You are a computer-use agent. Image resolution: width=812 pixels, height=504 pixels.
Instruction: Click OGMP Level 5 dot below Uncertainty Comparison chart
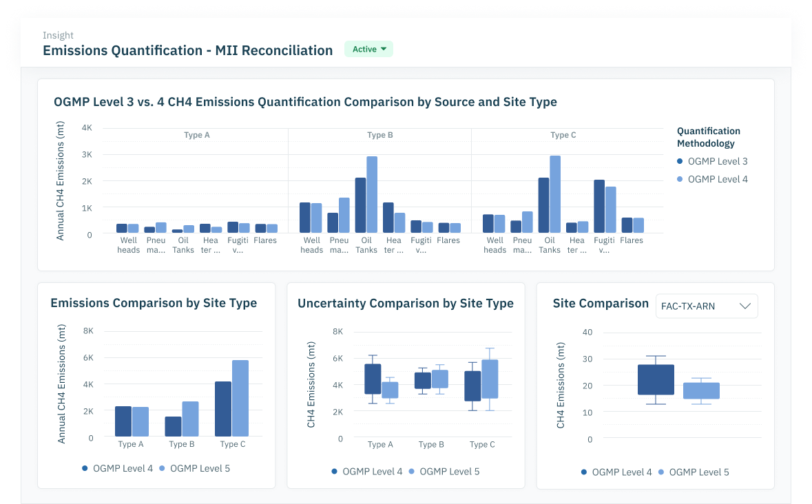coord(412,472)
